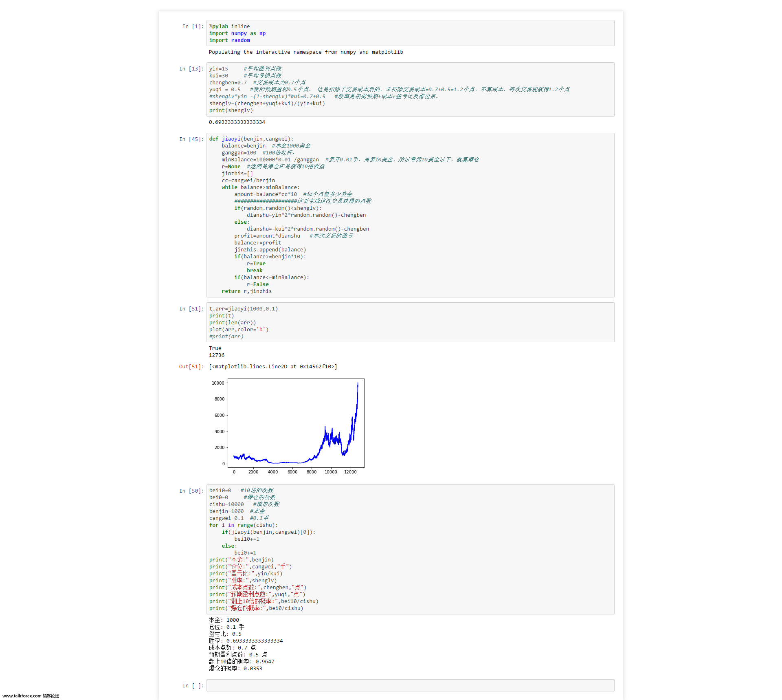
Task: Click the In [51]: prompt label
Action: click(191, 309)
